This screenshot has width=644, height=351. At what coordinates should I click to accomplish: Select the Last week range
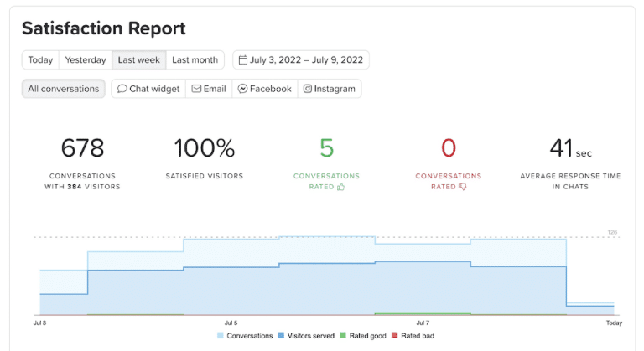coord(139,60)
